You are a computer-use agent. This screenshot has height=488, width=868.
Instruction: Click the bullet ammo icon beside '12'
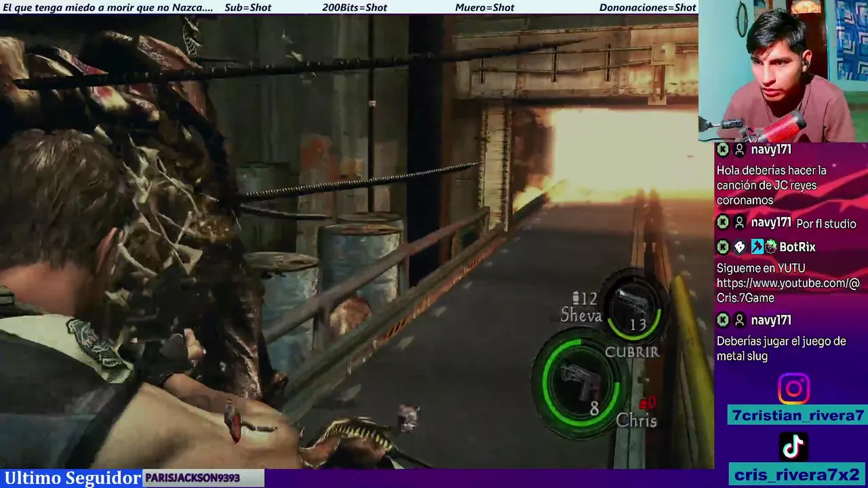click(x=576, y=298)
